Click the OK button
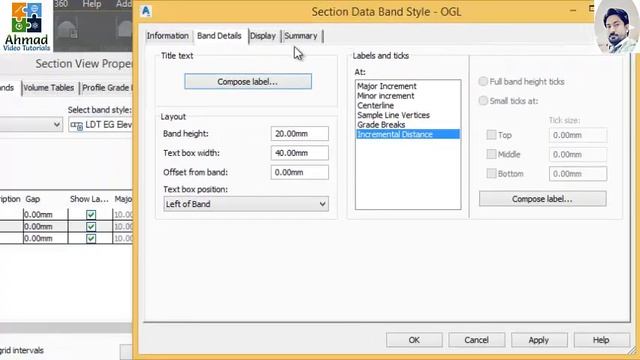Image resolution: width=640 pixels, height=360 pixels. 414,340
